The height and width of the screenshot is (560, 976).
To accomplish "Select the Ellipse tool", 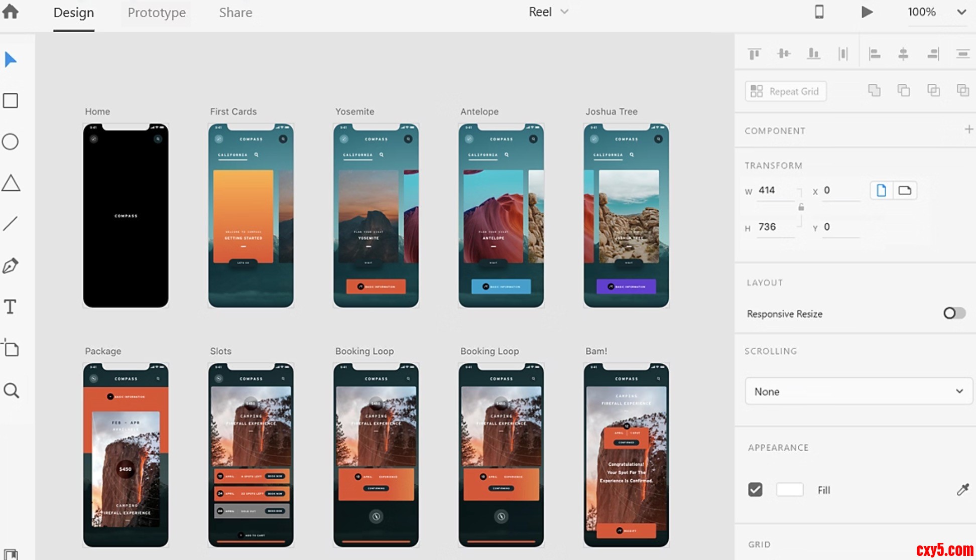I will pos(11,142).
